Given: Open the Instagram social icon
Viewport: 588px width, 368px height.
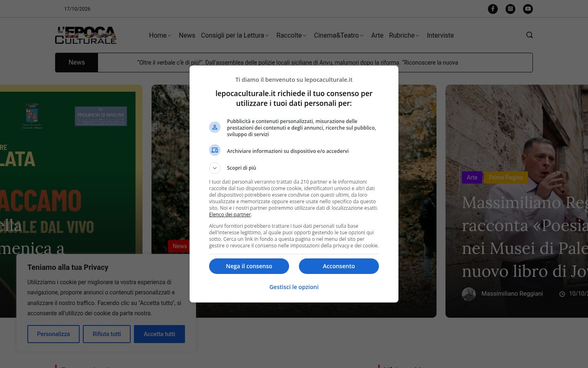Looking at the screenshot, I should point(510,9).
